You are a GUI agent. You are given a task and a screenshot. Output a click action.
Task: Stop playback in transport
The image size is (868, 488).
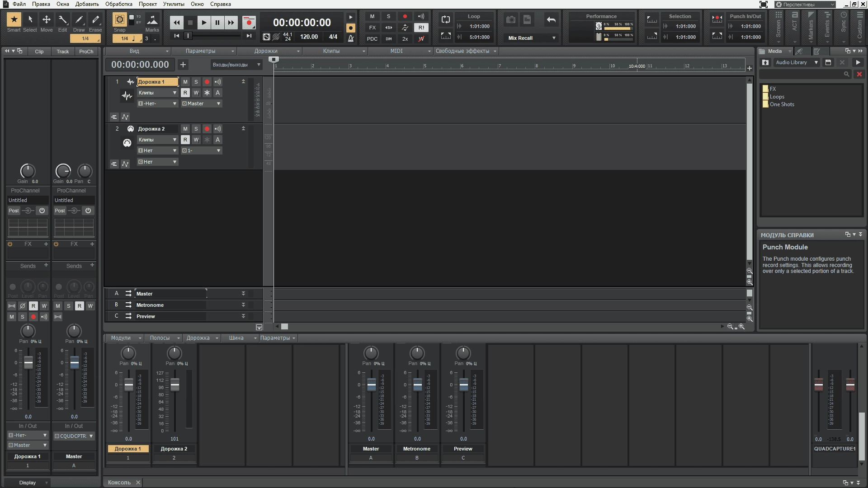point(190,22)
